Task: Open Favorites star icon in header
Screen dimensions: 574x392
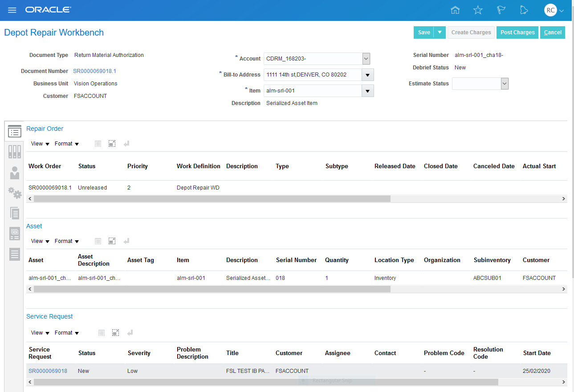Action: [x=478, y=10]
